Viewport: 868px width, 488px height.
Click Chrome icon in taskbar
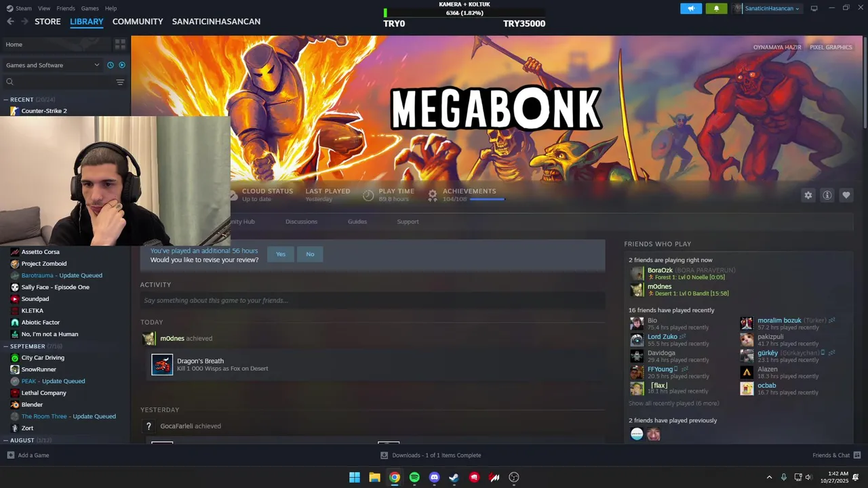tap(395, 477)
